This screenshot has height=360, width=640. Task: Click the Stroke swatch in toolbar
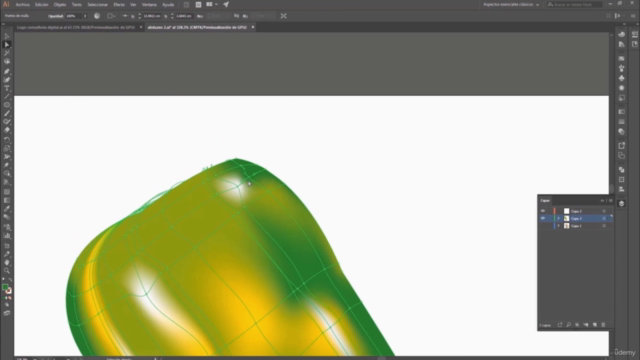tap(9, 291)
